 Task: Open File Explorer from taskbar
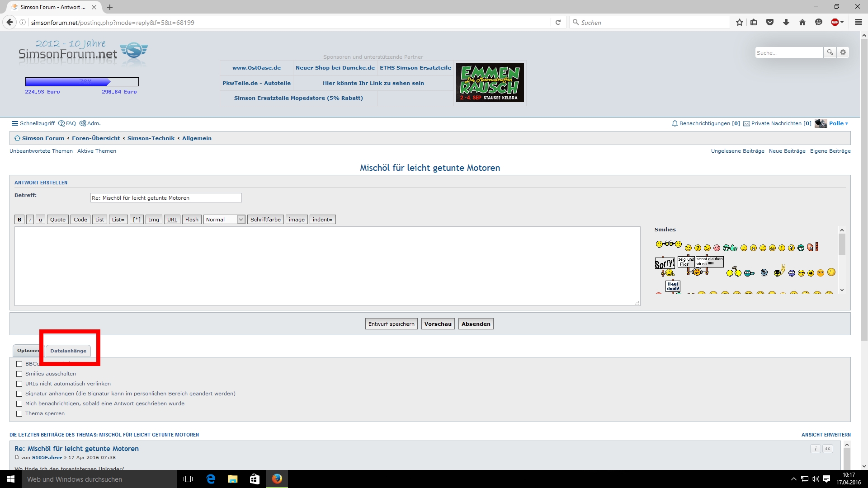tap(233, 479)
